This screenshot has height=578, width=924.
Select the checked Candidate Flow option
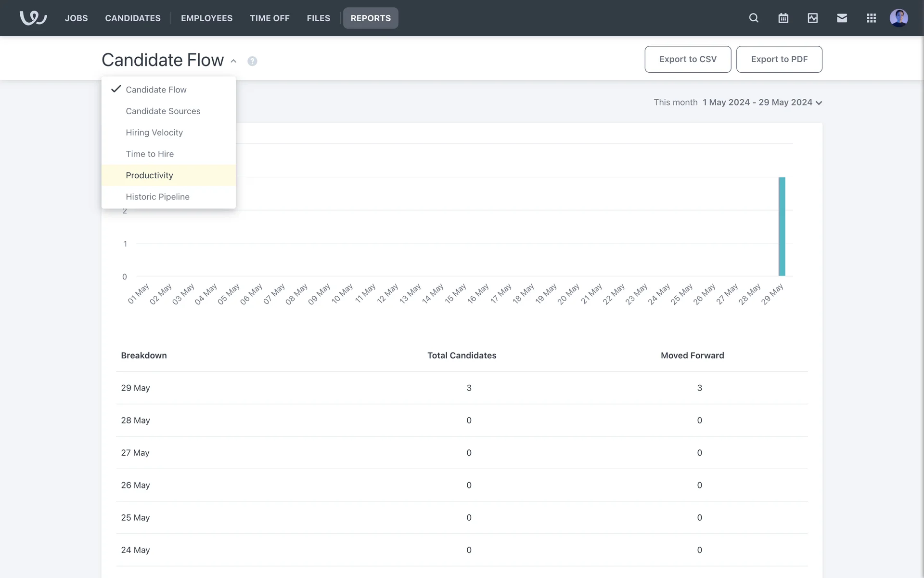pyautogui.click(x=156, y=90)
